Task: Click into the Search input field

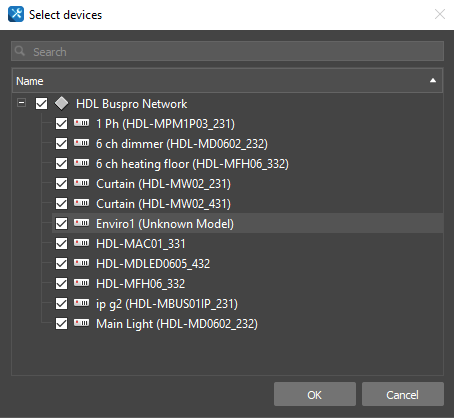Action: click(x=227, y=51)
